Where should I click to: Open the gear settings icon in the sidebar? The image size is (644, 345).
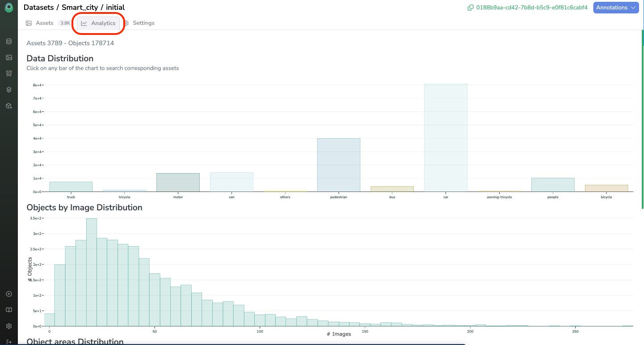click(x=9, y=326)
